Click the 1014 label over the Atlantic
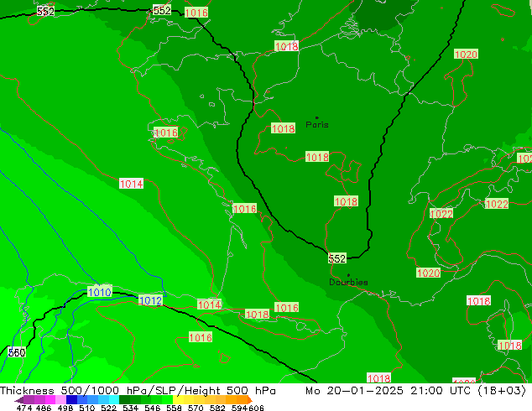 (131, 184)
